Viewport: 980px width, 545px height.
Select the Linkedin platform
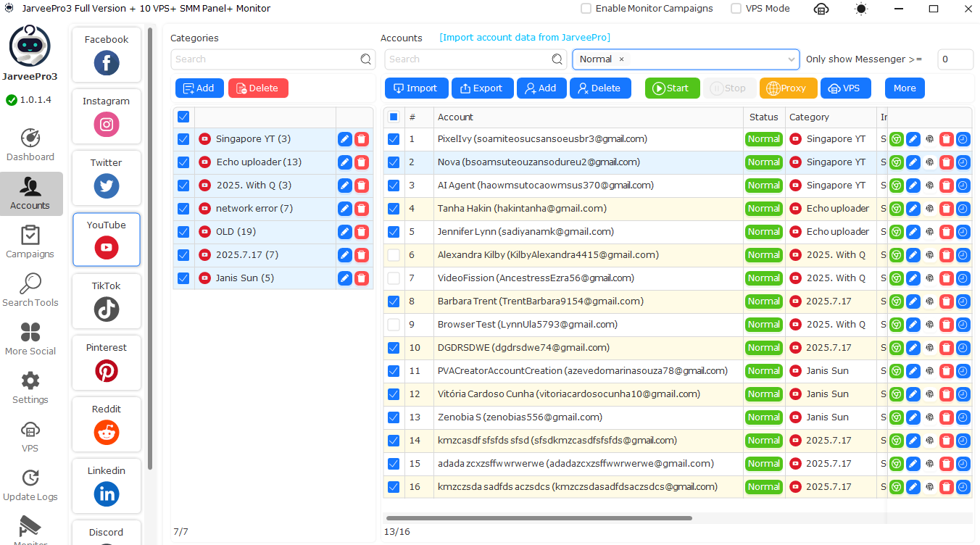click(x=107, y=486)
